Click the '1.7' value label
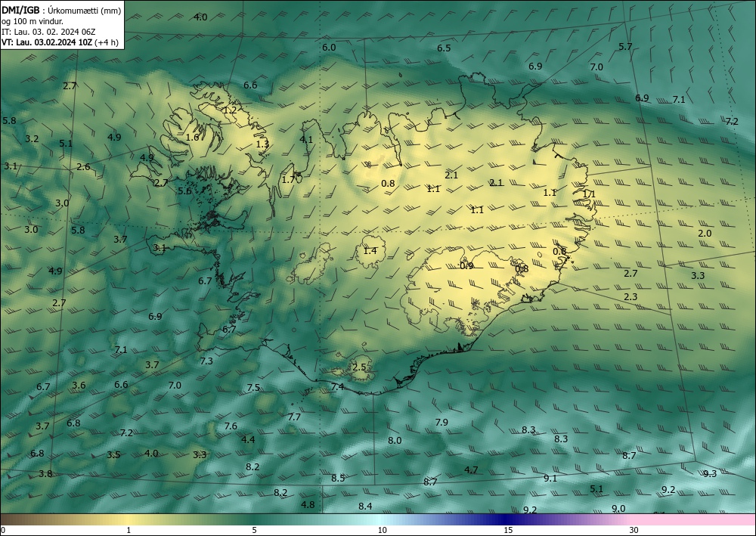Image resolution: width=756 pixels, height=536 pixels. click(x=288, y=180)
